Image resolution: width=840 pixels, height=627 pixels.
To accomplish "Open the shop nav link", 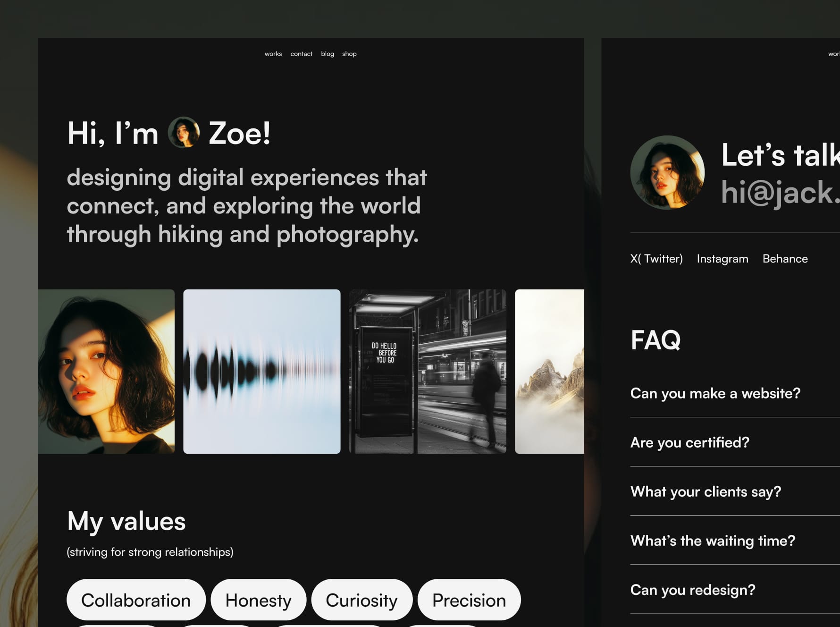I will [x=349, y=54].
